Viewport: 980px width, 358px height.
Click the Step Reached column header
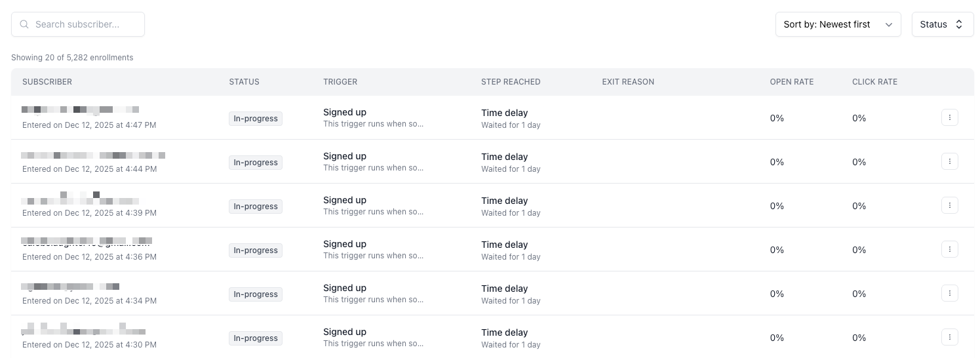[511, 82]
